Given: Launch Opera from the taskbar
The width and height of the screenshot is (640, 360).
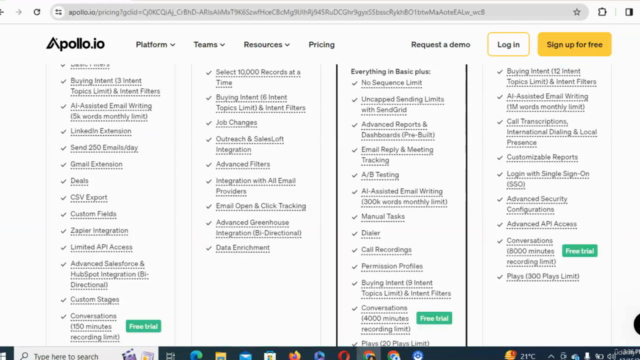Looking at the screenshot, I should [x=344, y=356].
